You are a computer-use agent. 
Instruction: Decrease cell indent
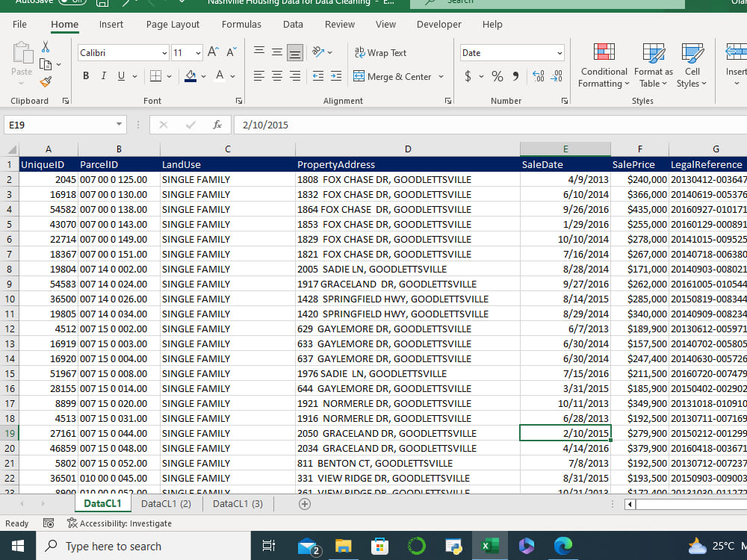(x=318, y=76)
